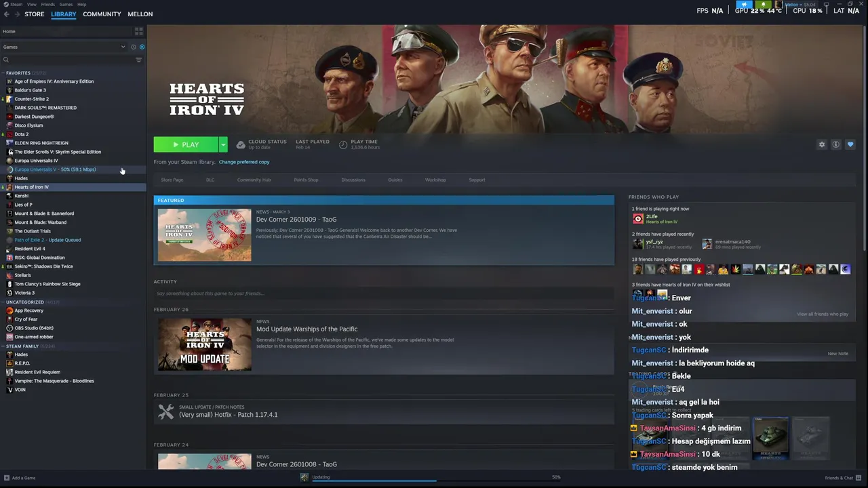Open Mod Update Warships thumbnail
The height and width of the screenshot is (488, 868).
tap(204, 344)
